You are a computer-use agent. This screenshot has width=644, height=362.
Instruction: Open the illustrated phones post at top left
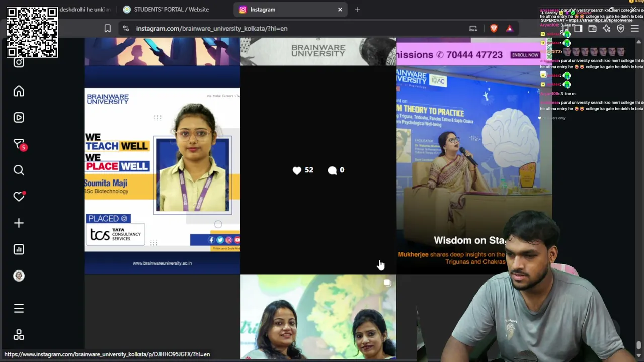162,52
